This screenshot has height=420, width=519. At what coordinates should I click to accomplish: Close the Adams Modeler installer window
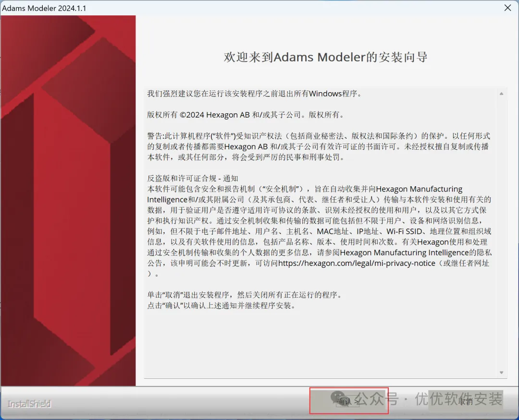tap(507, 8)
